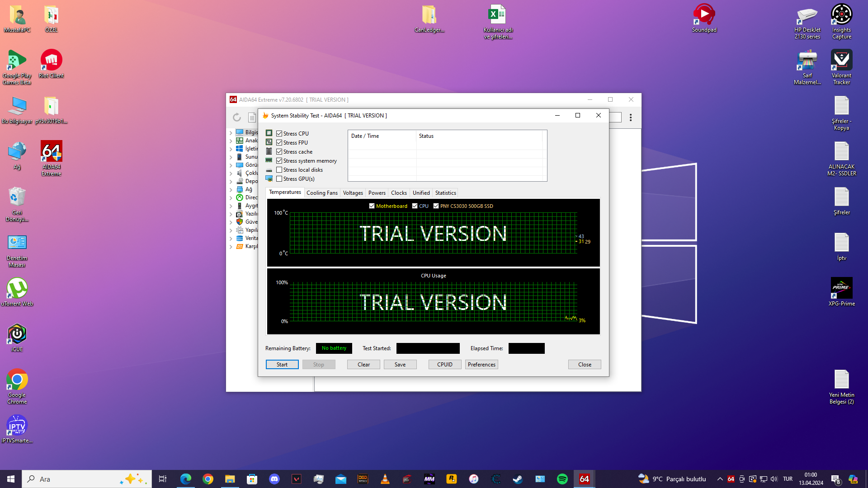
Task: Enable the Stress GPU(s) checkbox
Action: [x=279, y=179]
